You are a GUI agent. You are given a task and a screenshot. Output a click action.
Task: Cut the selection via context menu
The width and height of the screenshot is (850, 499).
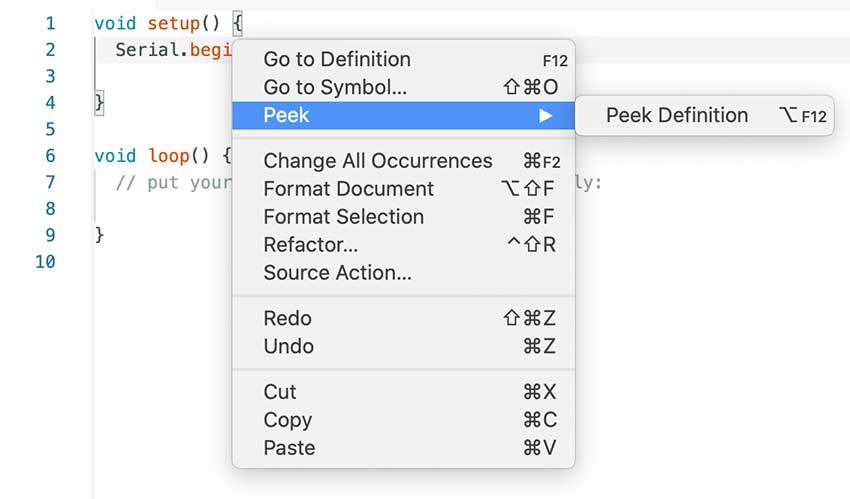tap(280, 393)
